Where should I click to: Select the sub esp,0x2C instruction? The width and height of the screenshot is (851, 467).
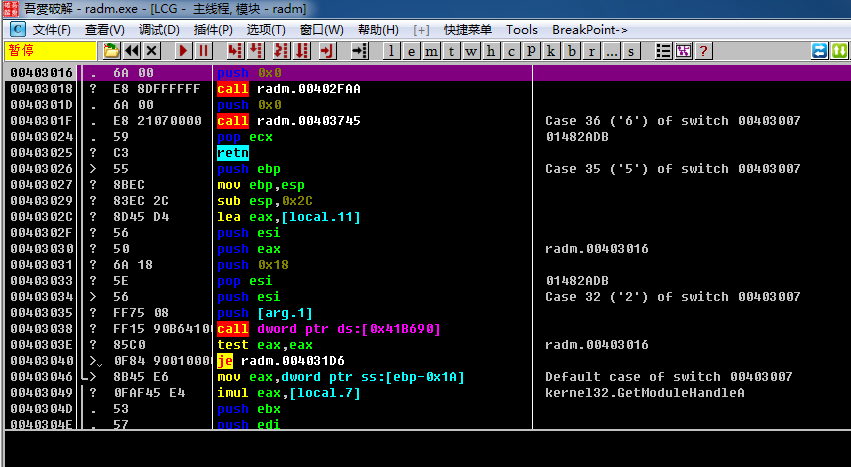265,201
